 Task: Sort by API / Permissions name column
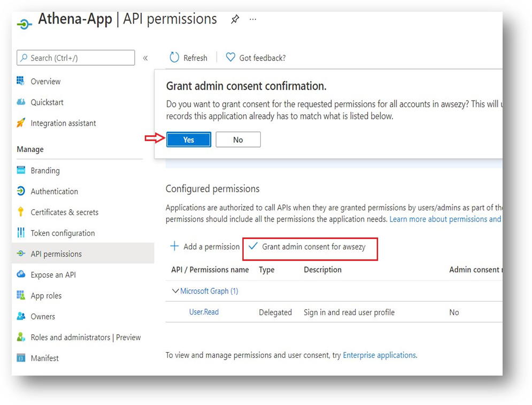tap(210, 270)
